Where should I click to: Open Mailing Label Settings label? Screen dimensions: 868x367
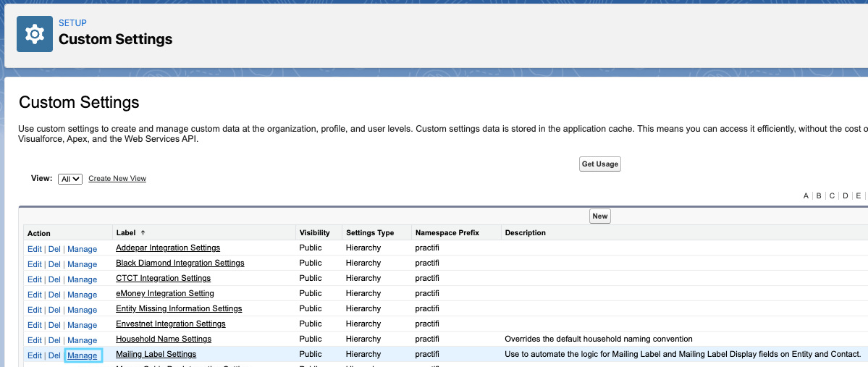[x=156, y=354]
